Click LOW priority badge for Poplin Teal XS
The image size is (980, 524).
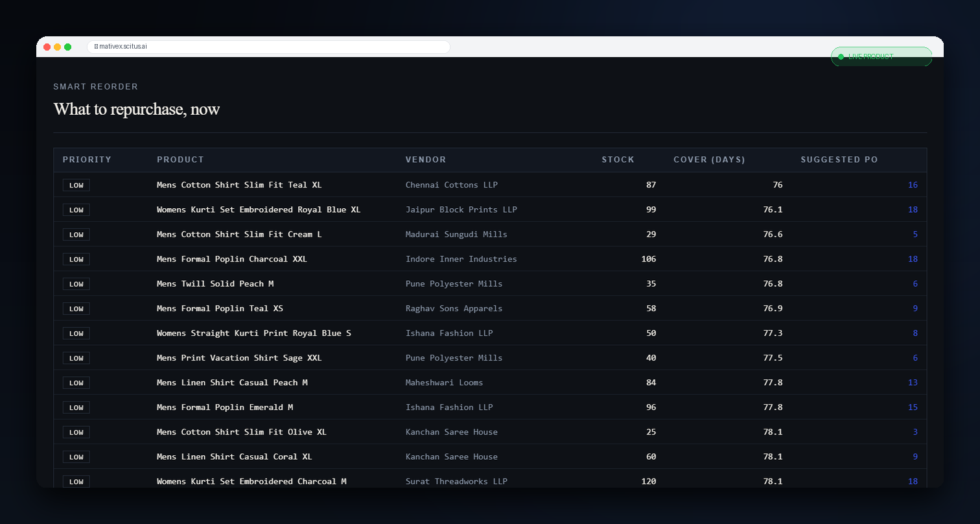[76, 308]
